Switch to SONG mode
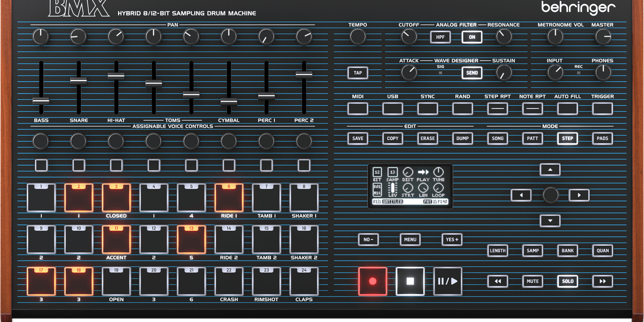The image size is (644, 322). (x=497, y=138)
